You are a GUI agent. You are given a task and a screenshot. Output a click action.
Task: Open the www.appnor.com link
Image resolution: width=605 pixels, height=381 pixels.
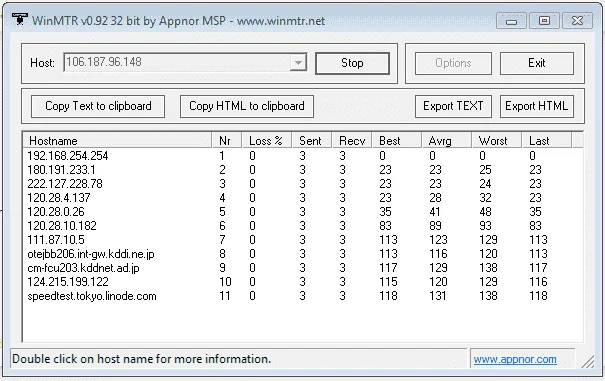(x=515, y=359)
